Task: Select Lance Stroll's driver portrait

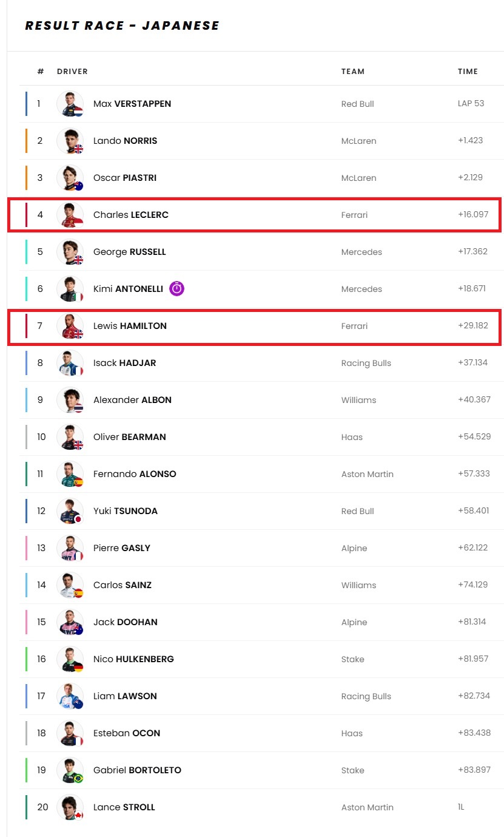Action: (70, 807)
